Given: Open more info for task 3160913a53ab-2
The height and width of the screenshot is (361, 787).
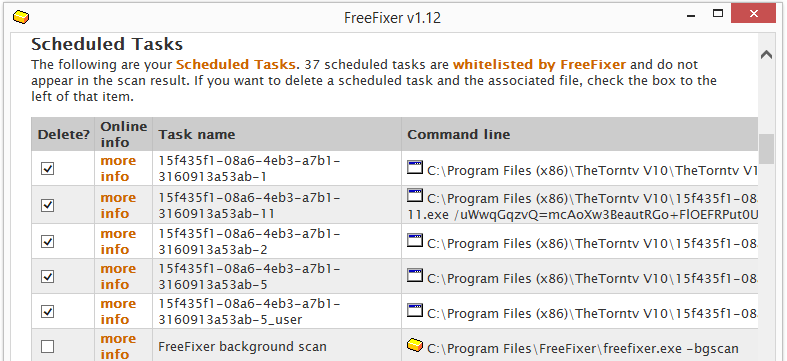Looking at the screenshot, I should coord(118,242).
